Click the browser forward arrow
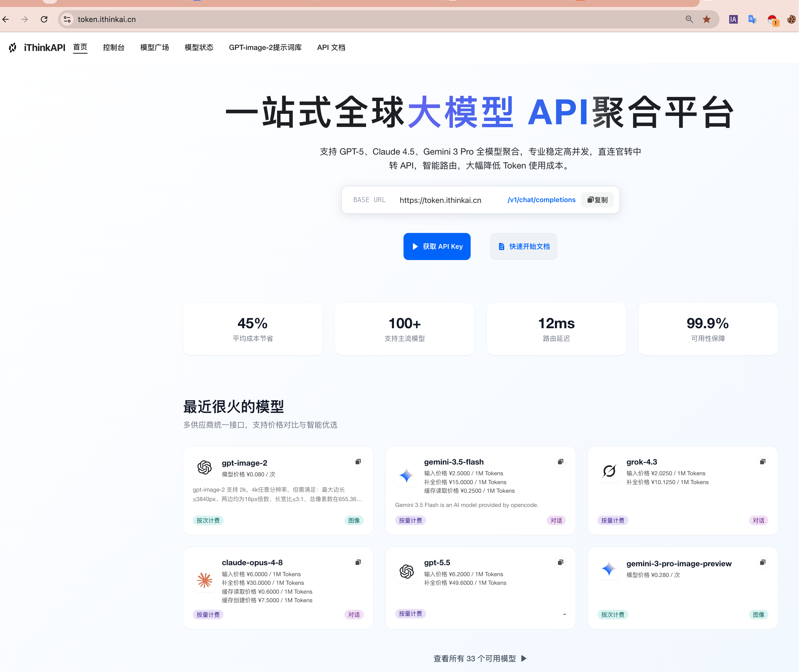The width and height of the screenshot is (799, 672). (25, 19)
